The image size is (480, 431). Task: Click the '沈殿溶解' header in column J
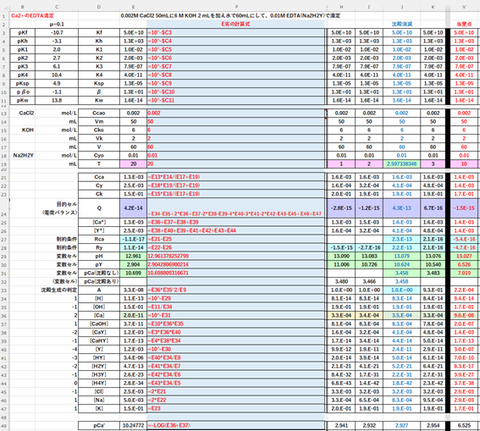[402, 24]
